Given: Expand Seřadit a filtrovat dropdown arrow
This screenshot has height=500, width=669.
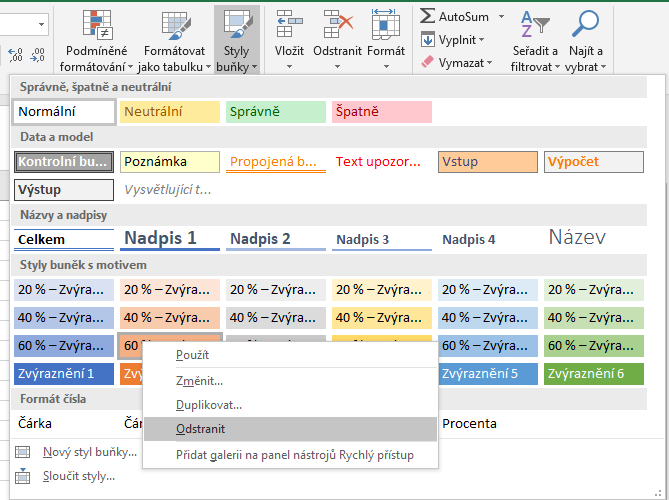Looking at the screenshot, I should pos(557,67).
